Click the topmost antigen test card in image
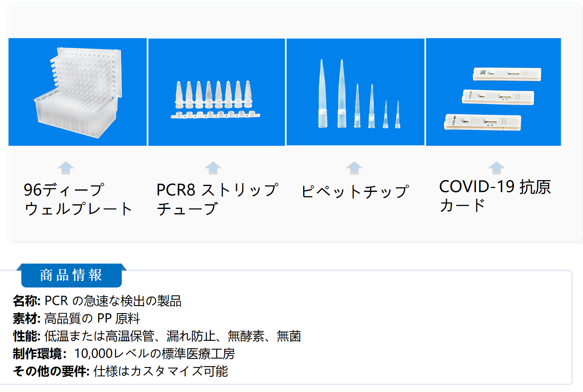Screen dimensions: 583x392 [x=507, y=74]
